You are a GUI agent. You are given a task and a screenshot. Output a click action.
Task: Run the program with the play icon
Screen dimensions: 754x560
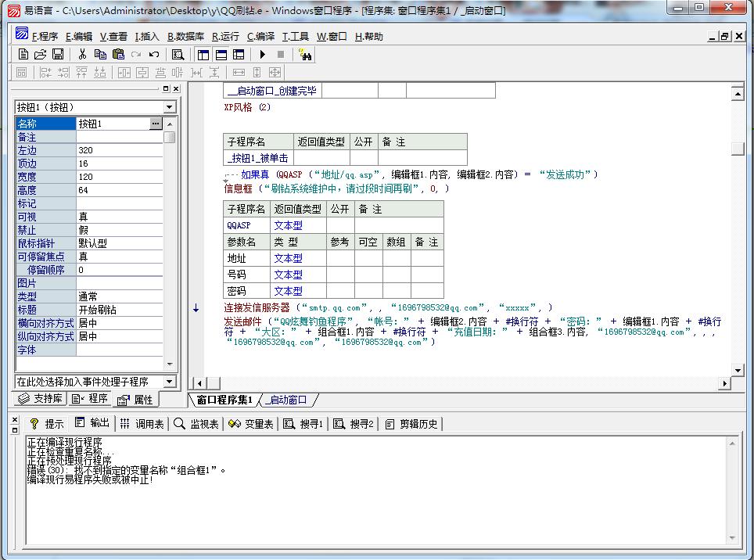point(263,55)
